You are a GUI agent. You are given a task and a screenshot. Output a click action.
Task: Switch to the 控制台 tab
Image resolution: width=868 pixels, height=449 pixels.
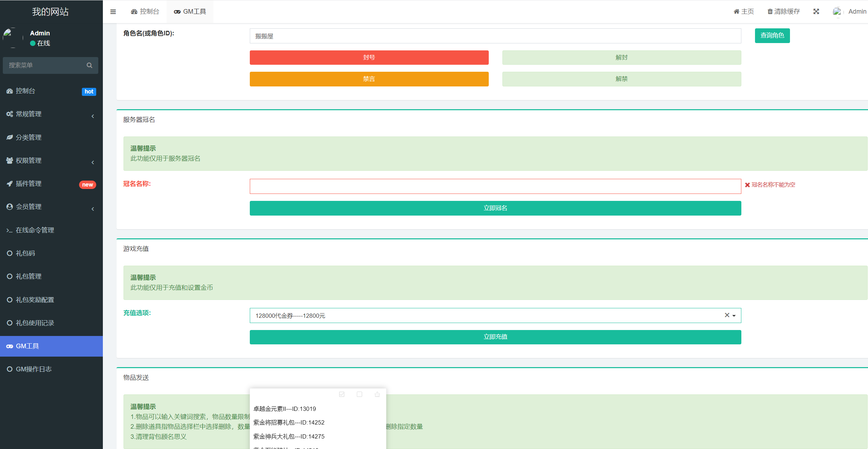tap(145, 12)
